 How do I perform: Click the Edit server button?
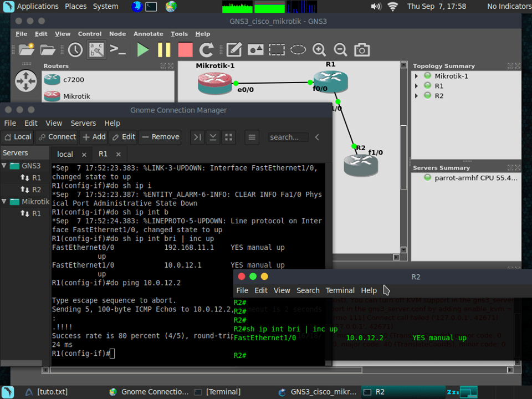[124, 137]
